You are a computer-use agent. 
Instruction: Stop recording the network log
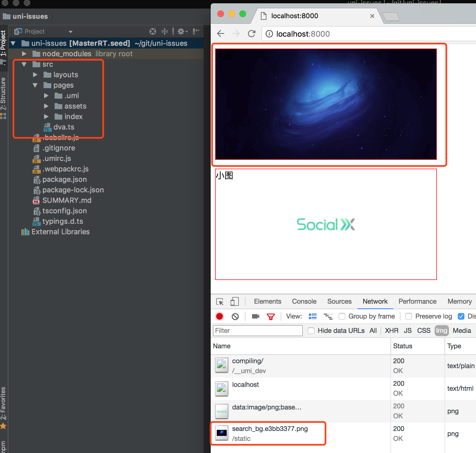(x=219, y=316)
